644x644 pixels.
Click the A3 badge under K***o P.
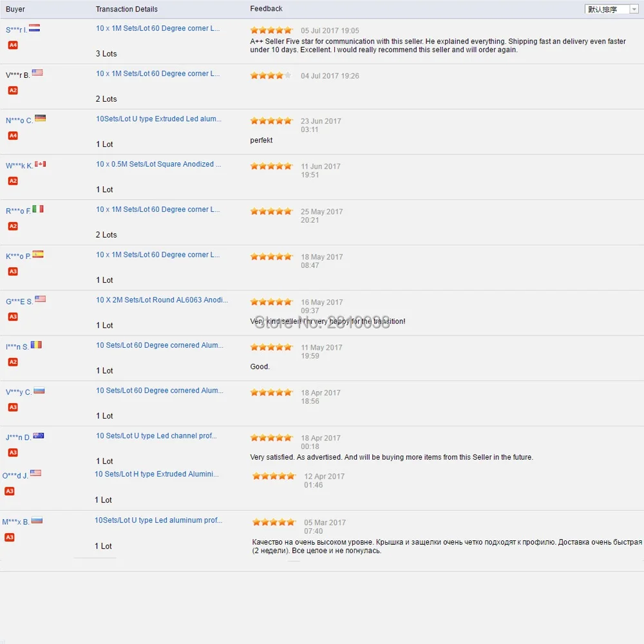click(x=13, y=271)
